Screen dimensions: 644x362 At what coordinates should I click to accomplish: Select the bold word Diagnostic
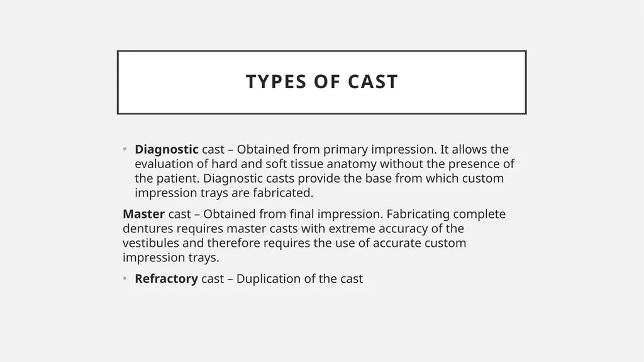click(166, 149)
